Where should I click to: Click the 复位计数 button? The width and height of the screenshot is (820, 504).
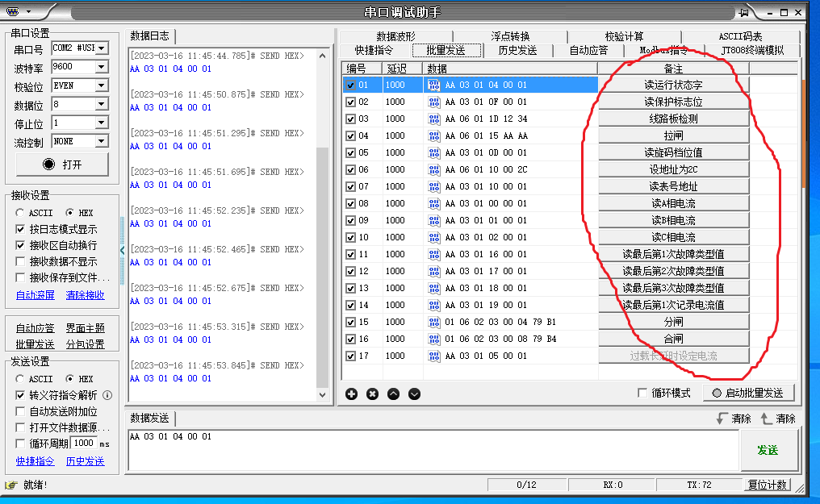click(768, 485)
